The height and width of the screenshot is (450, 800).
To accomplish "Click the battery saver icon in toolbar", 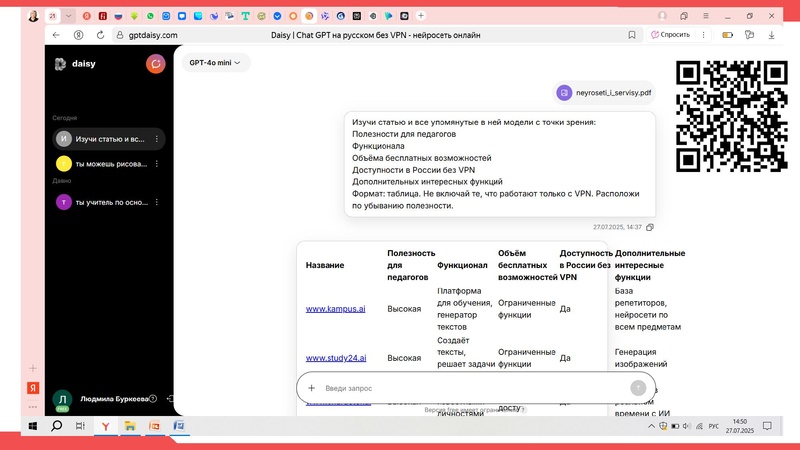I will [728, 35].
